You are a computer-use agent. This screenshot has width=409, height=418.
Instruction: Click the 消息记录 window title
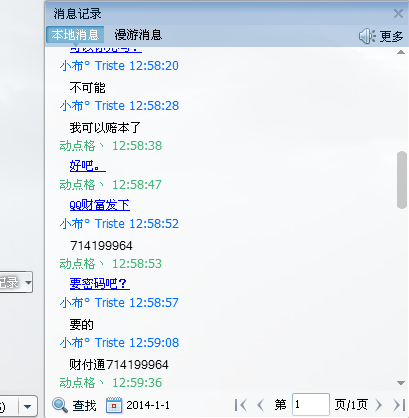77,14
